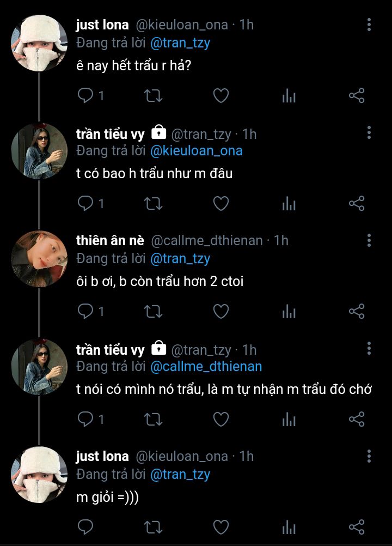Open the @callme_dthienan mention link
The width and height of the screenshot is (392, 546).
[x=206, y=367]
